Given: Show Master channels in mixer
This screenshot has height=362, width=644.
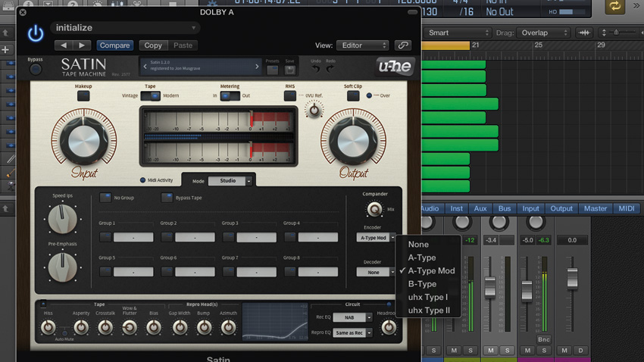Looking at the screenshot, I should click(x=595, y=208).
